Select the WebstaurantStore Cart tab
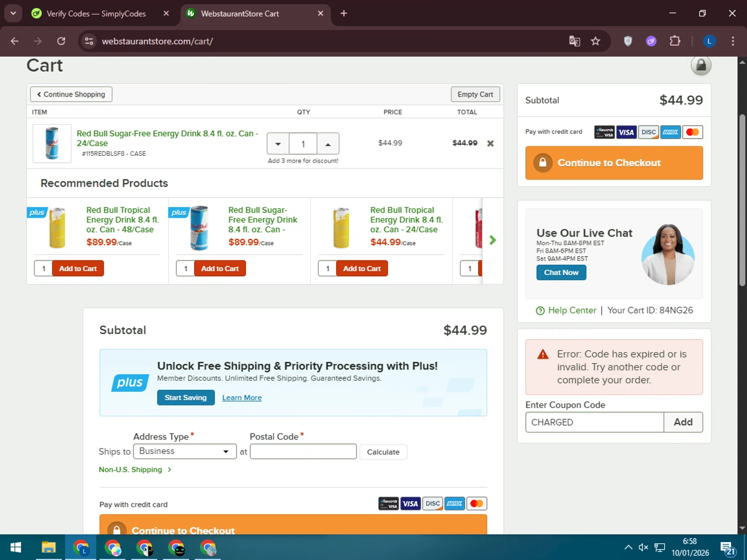747x560 pixels. (x=240, y=14)
